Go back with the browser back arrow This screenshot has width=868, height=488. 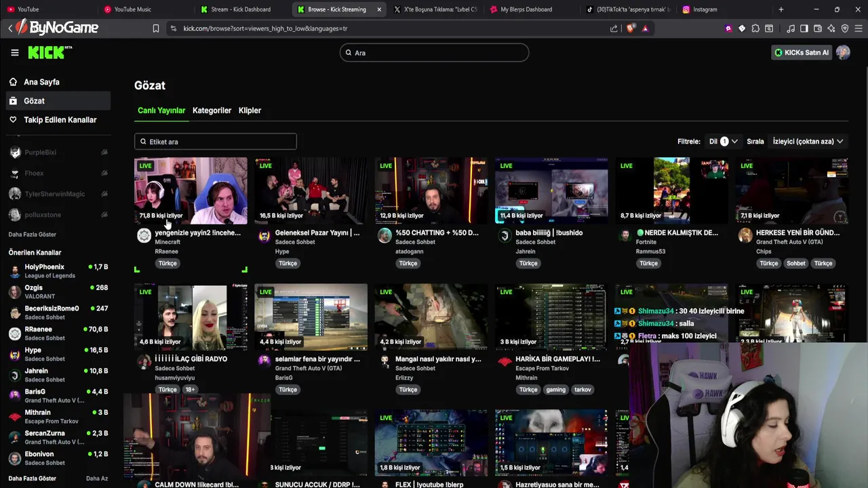click(x=10, y=28)
